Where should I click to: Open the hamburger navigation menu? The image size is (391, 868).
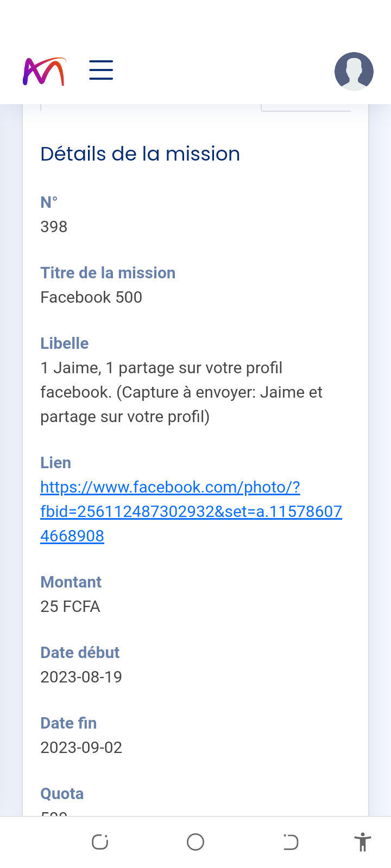(101, 71)
